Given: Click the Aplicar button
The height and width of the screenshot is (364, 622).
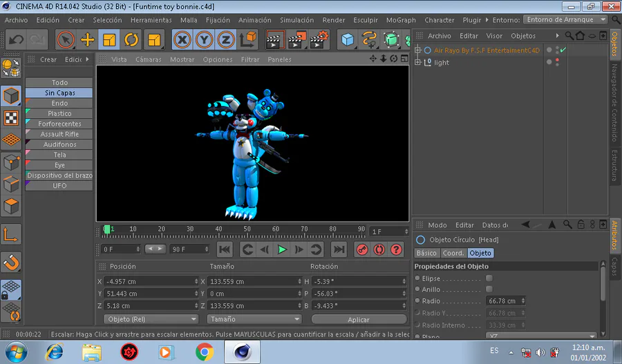Looking at the screenshot, I should [x=359, y=319].
